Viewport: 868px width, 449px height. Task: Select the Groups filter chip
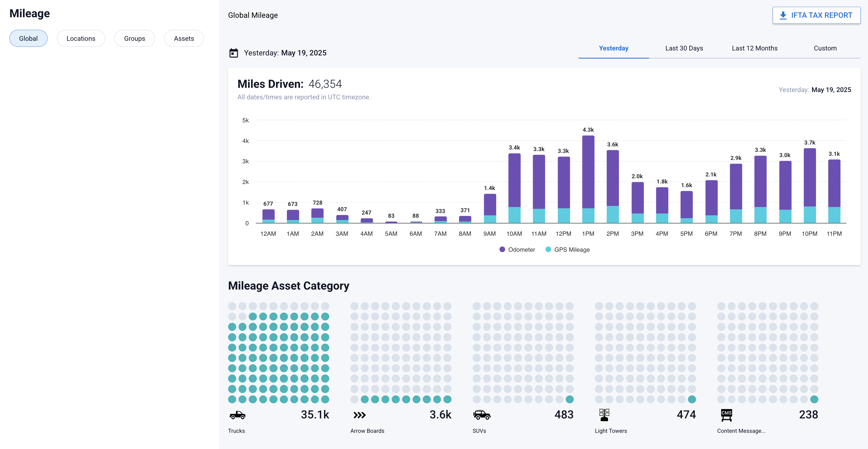[135, 38]
